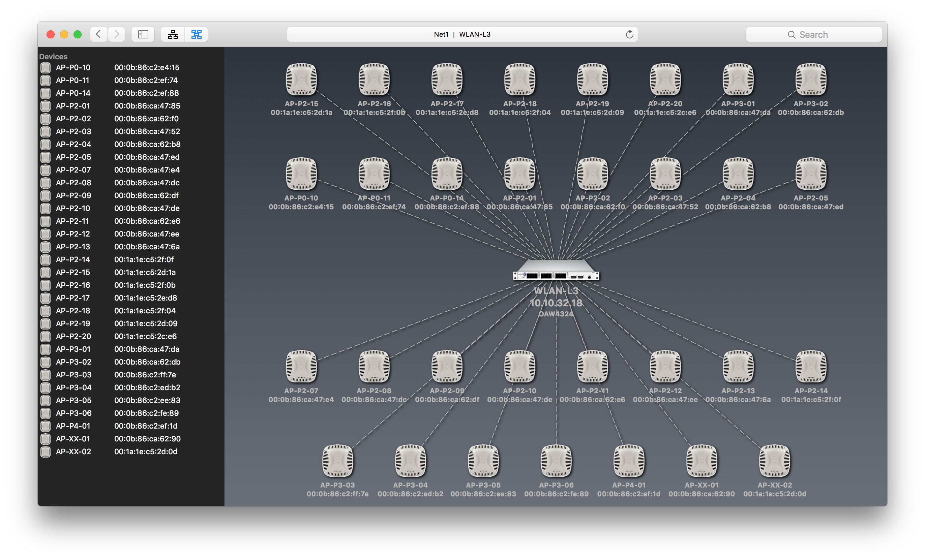Select the AP-P3-06 access point icon
The image size is (925, 560).
(x=556, y=461)
